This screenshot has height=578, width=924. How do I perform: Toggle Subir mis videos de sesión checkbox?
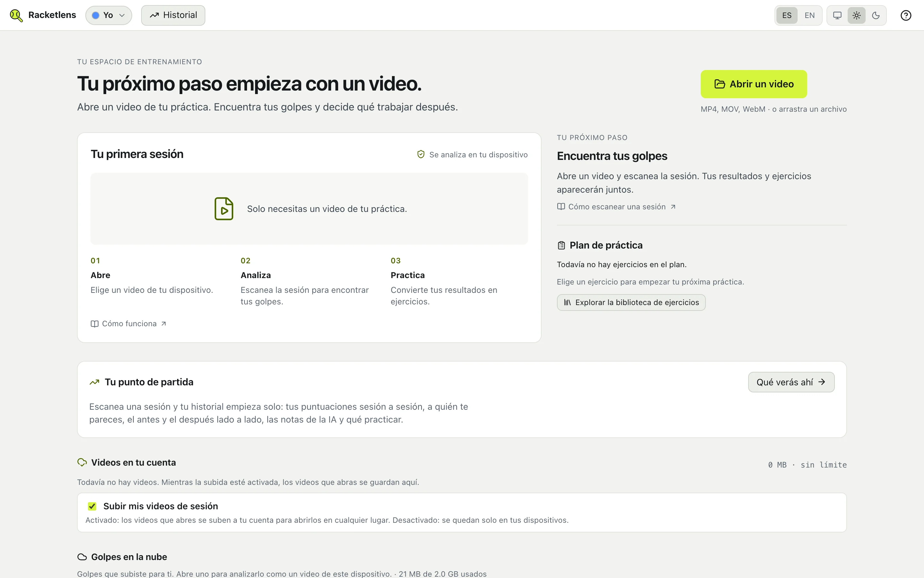92,506
